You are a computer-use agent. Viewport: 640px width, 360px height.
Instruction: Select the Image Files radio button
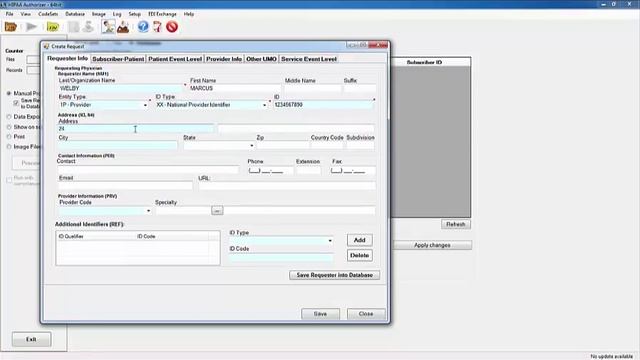coord(9,147)
